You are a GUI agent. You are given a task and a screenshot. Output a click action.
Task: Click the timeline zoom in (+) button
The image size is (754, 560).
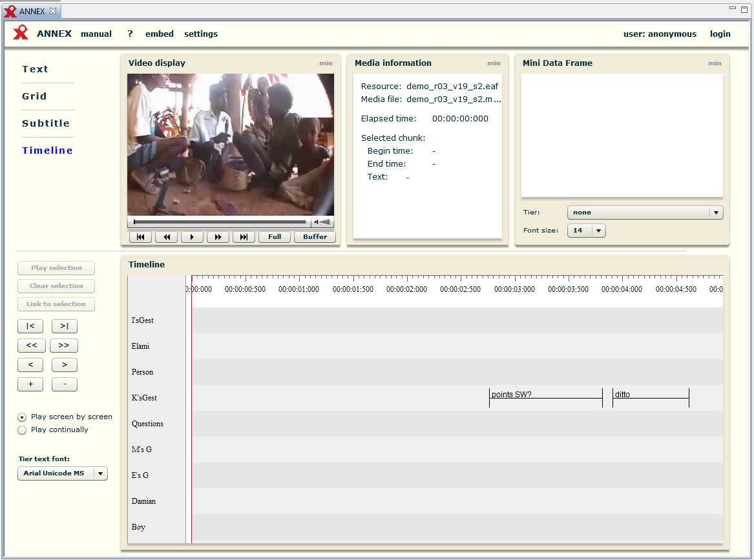click(30, 384)
